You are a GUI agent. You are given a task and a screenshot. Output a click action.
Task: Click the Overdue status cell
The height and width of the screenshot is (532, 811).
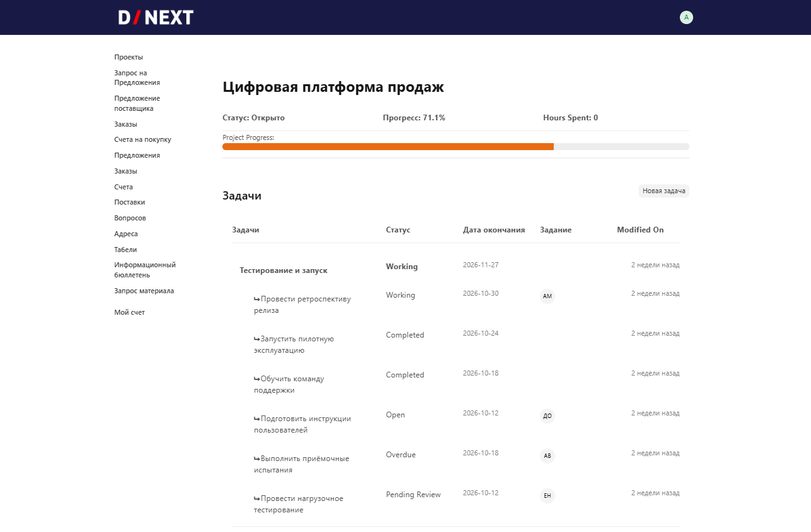(401, 455)
